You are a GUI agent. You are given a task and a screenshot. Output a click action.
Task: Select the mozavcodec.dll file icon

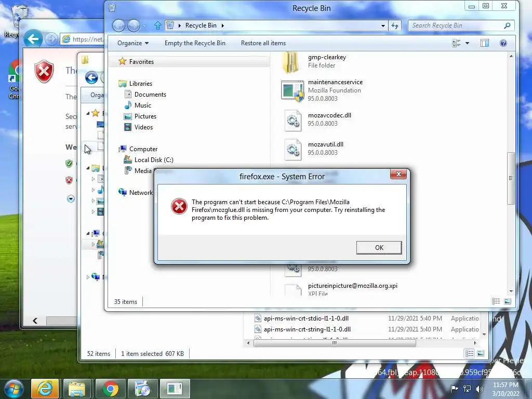pos(292,121)
